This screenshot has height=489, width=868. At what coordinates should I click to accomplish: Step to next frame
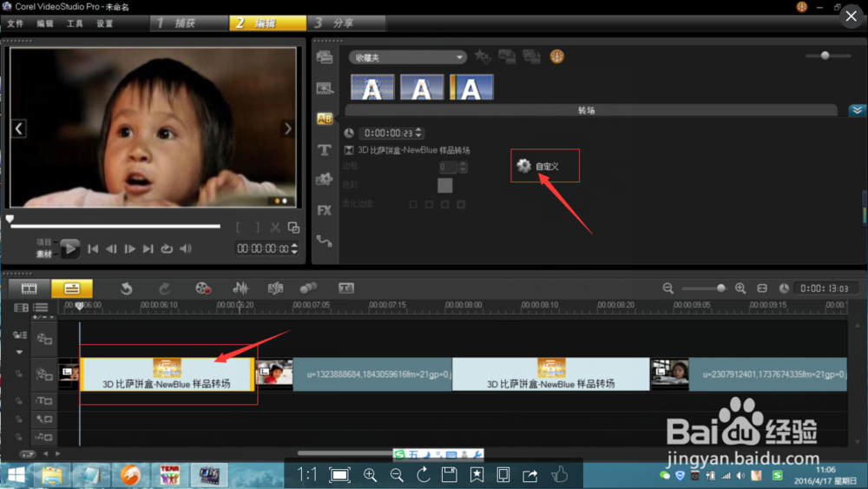pyautogui.click(x=129, y=249)
